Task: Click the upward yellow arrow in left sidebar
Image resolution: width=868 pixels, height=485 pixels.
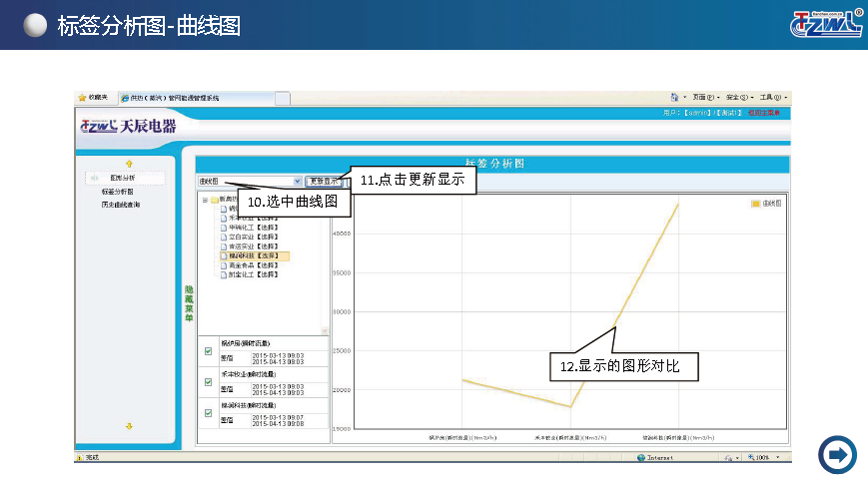Action: coord(129,164)
